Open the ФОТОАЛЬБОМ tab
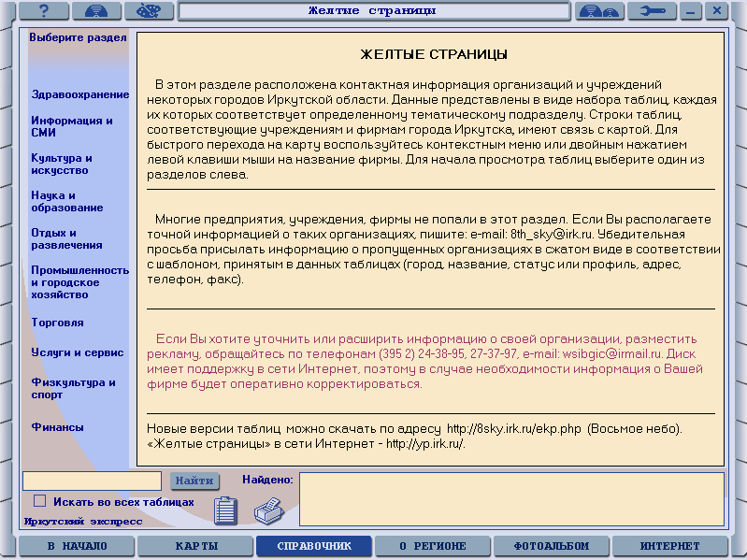747x560 pixels. click(x=552, y=546)
